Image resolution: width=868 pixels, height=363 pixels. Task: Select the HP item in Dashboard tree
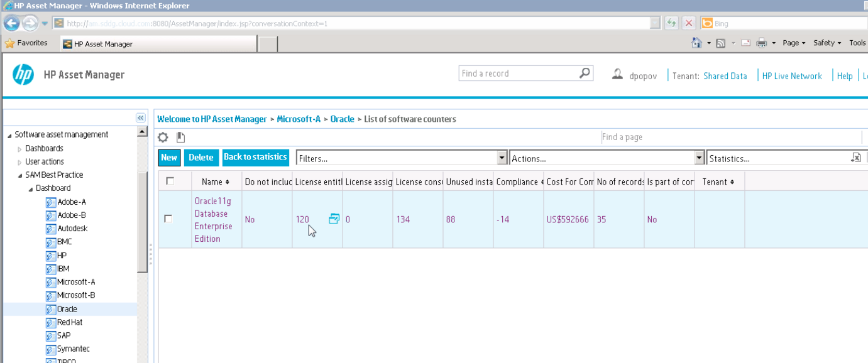[62, 256]
